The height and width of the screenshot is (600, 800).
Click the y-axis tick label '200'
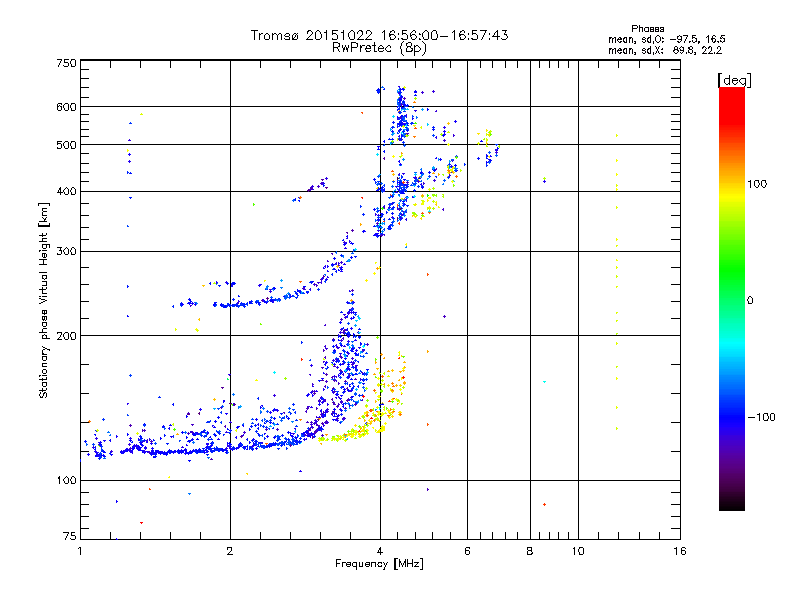point(66,336)
